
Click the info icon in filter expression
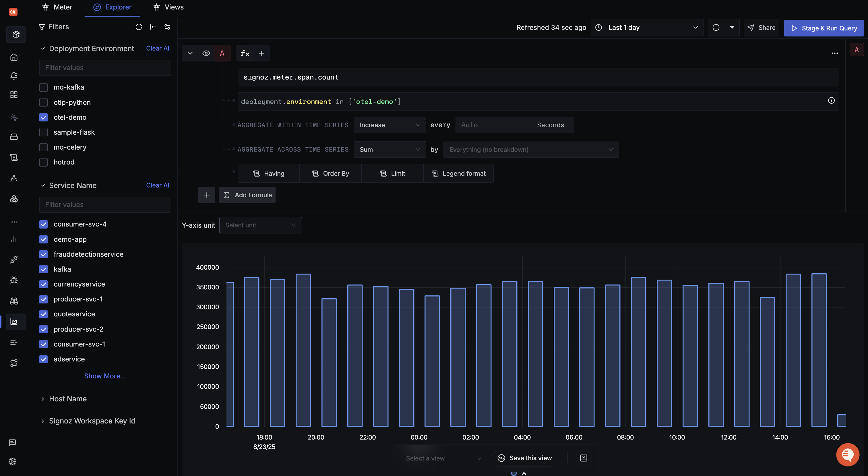pos(831,100)
